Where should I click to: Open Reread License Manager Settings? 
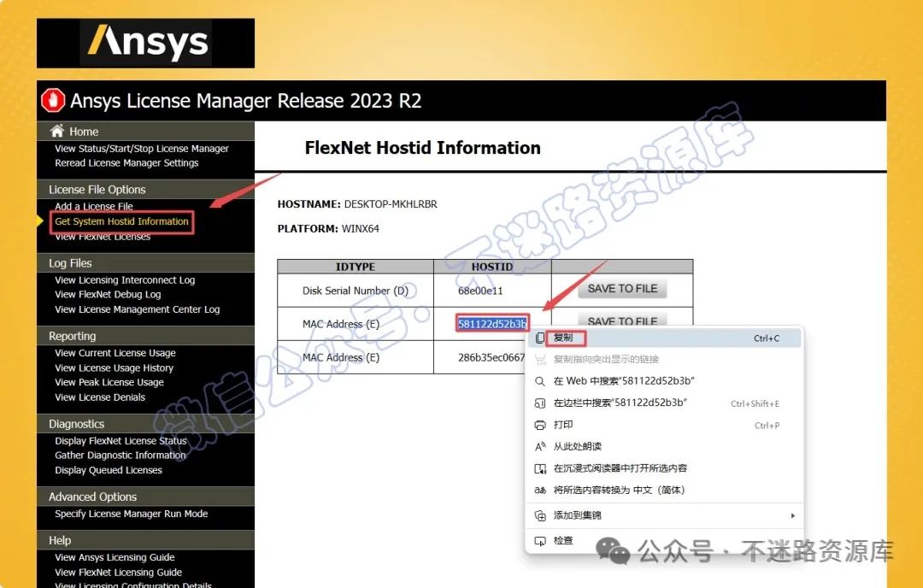(x=126, y=163)
